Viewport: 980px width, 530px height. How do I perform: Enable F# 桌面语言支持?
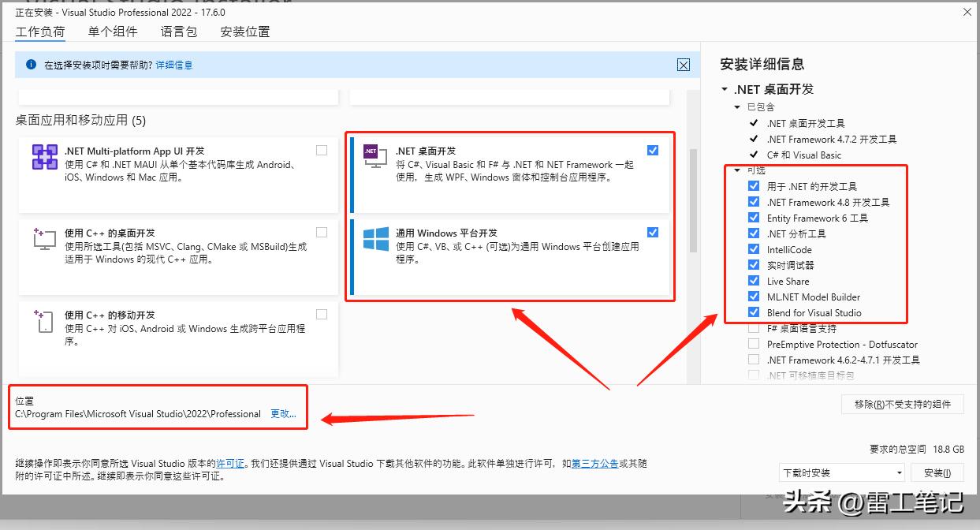pos(754,328)
